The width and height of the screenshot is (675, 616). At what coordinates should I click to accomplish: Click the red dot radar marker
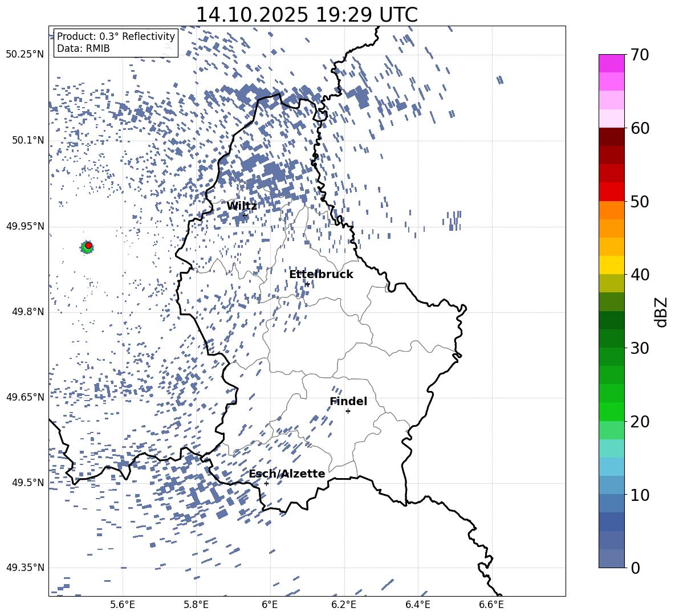tap(88, 246)
